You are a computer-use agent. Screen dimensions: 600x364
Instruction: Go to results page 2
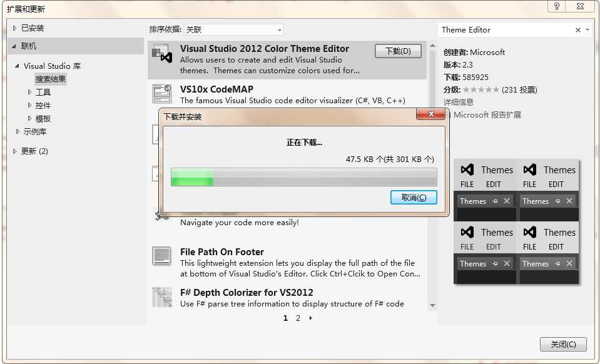point(298,318)
